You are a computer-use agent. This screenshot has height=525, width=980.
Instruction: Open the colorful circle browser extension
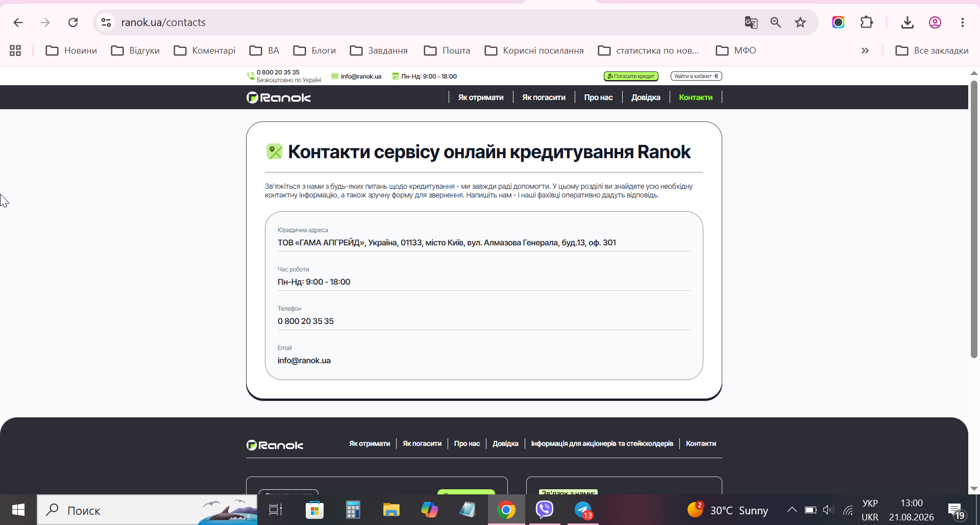tap(838, 22)
